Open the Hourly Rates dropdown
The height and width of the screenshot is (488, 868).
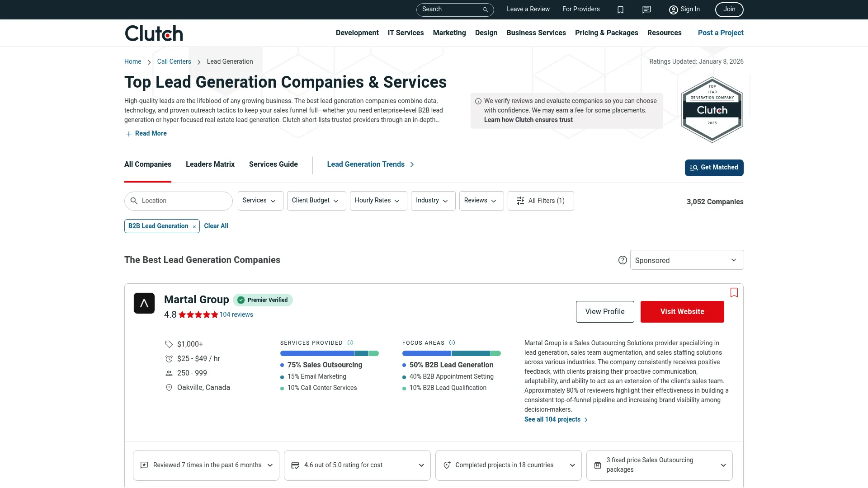378,201
